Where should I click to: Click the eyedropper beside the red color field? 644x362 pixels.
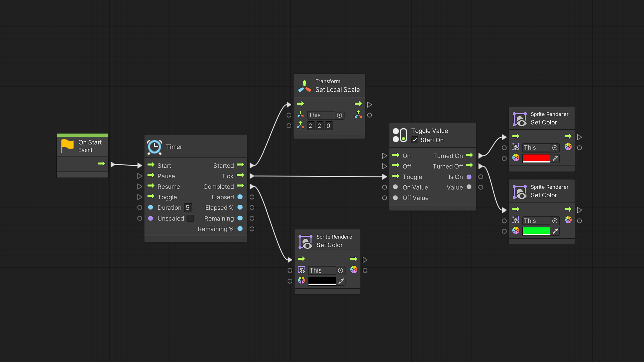point(556,158)
